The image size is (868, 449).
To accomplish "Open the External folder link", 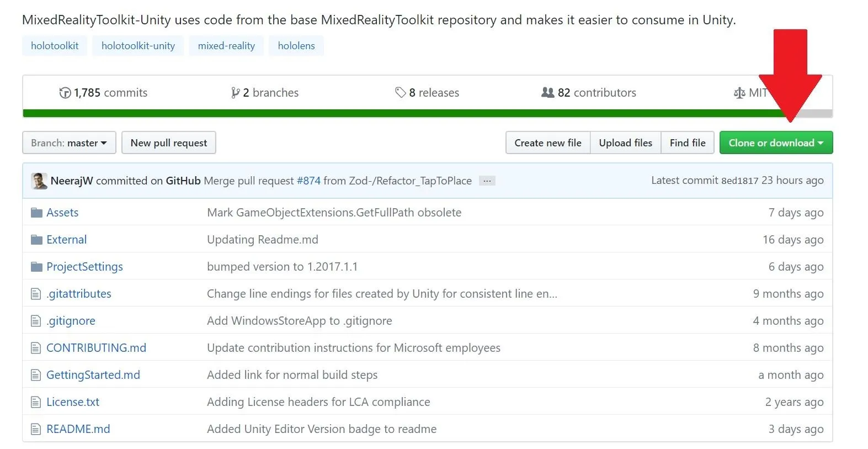I will tap(67, 240).
